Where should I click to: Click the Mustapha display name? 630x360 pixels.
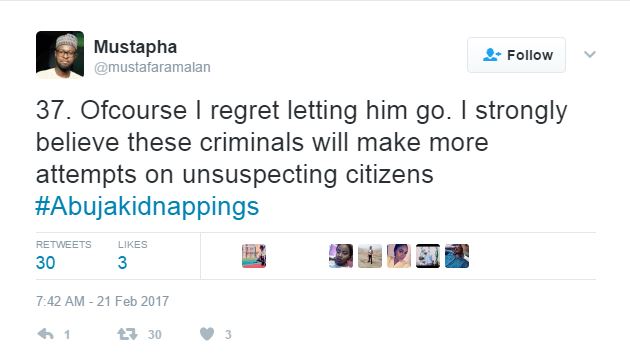point(135,47)
